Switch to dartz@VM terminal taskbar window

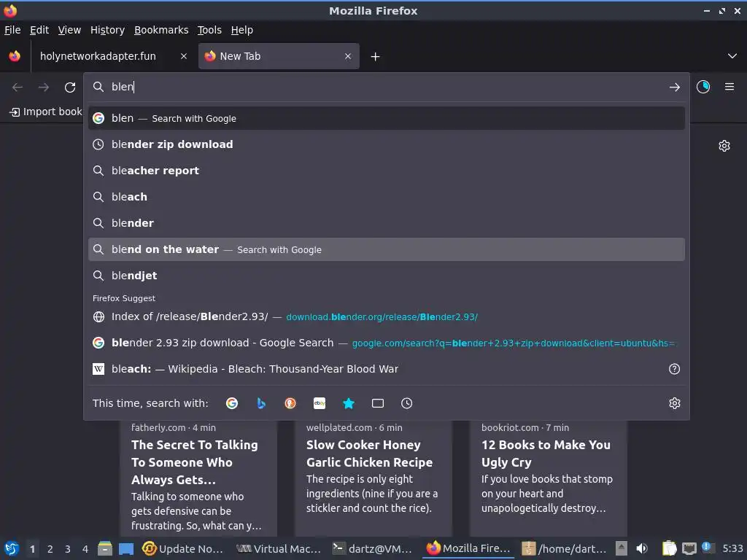tap(372, 548)
